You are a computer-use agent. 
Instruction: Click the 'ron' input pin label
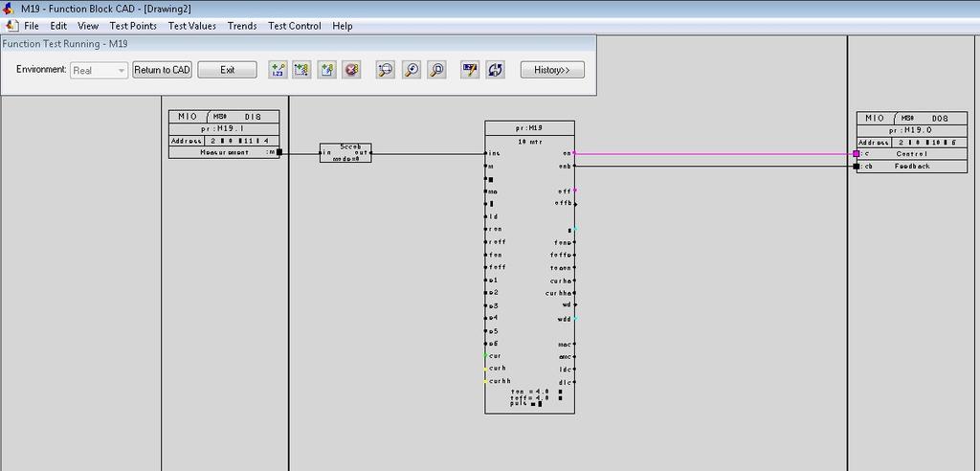[495, 229]
